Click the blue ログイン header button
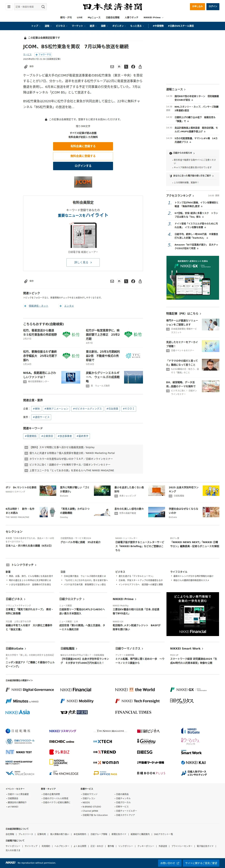The width and height of the screenshot is (225, 868). [213, 6]
